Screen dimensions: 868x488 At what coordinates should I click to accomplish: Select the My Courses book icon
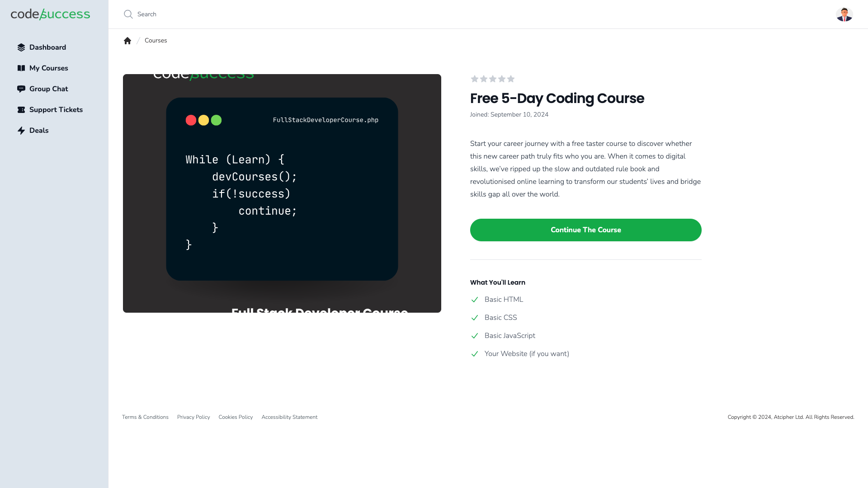21,68
